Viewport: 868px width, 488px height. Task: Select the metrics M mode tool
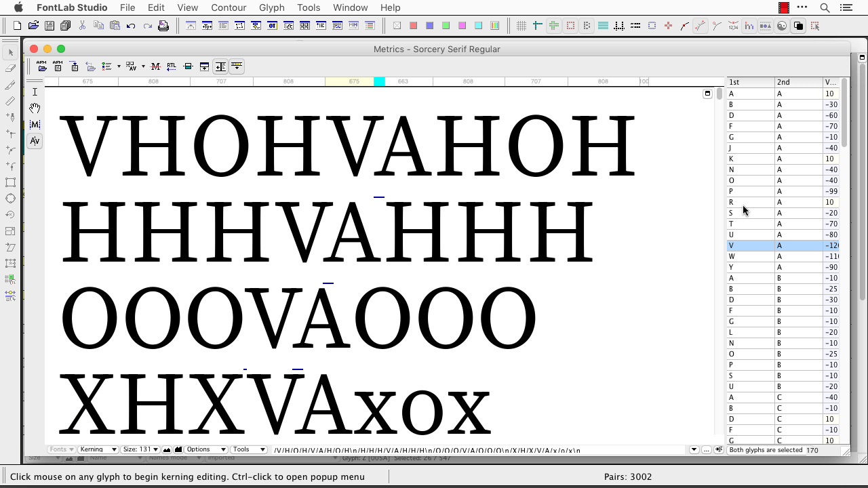click(35, 125)
